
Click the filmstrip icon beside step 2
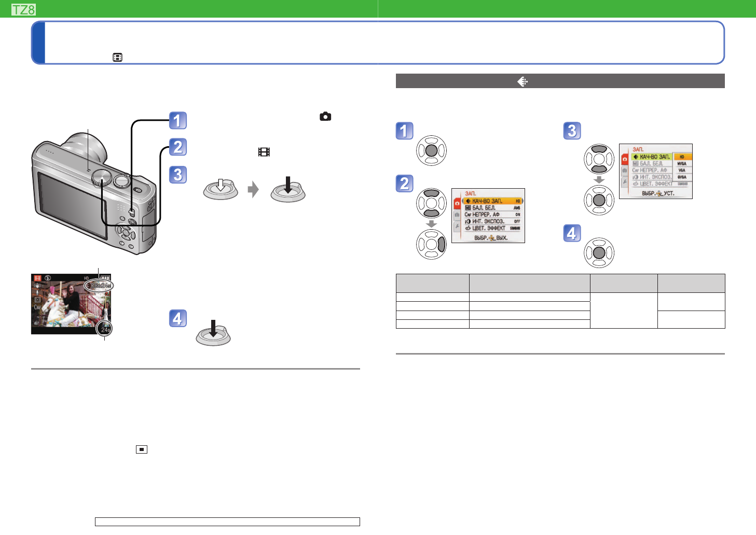(264, 152)
